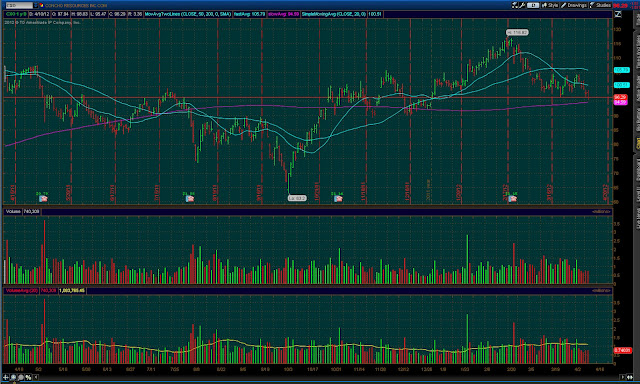
Task: Click the crosshair pan tool at bottom left
Action: (6, 377)
